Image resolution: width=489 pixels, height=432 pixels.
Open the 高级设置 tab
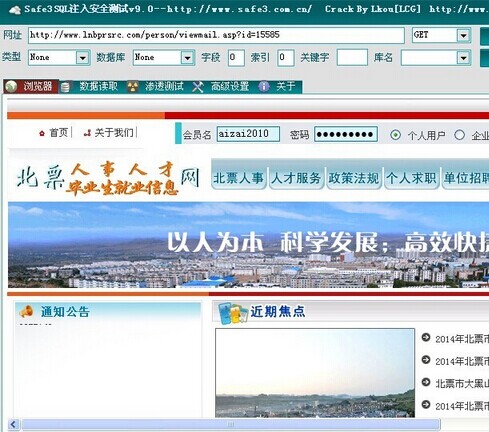(x=230, y=87)
